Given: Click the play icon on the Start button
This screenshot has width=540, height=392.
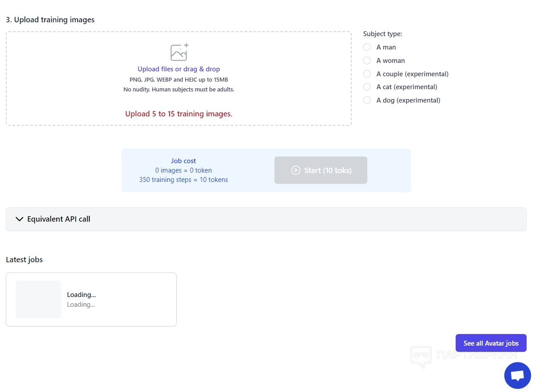Looking at the screenshot, I should [295, 170].
